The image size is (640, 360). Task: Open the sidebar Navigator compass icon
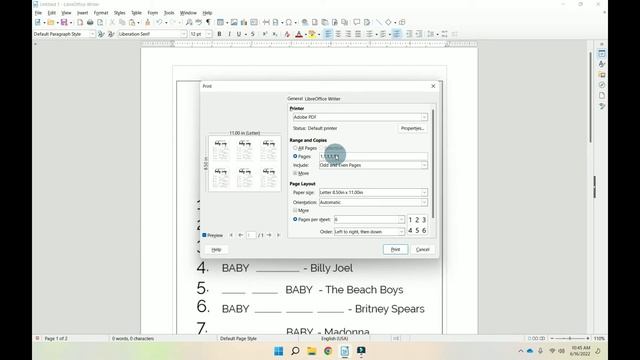coord(602,85)
